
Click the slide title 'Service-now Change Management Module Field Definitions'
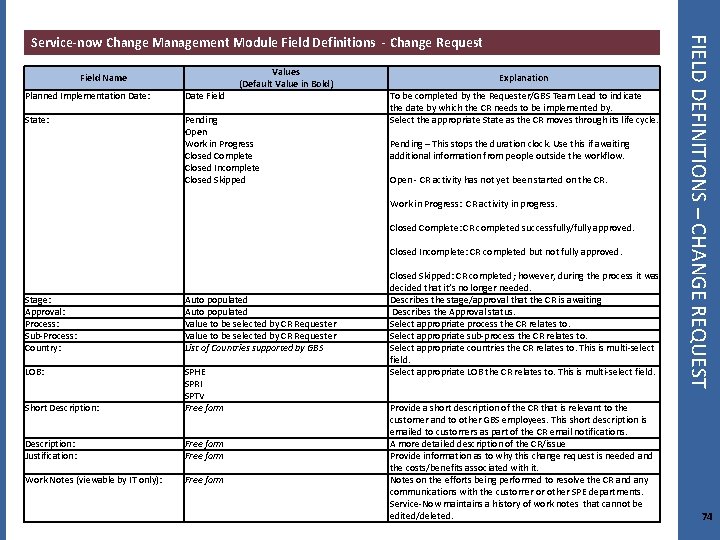(x=256, y=43)
